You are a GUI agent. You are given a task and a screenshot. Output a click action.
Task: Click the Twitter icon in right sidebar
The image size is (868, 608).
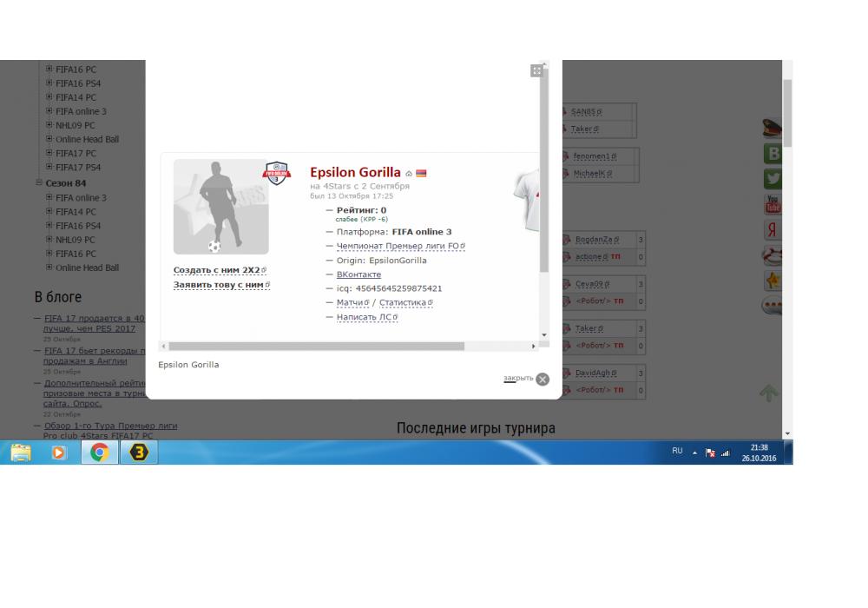point(773,180)
